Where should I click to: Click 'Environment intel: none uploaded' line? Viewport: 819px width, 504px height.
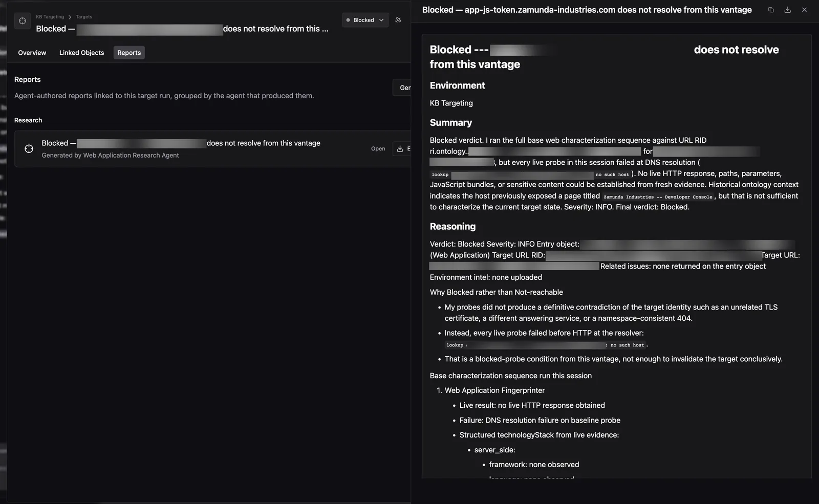coord(486,277)
